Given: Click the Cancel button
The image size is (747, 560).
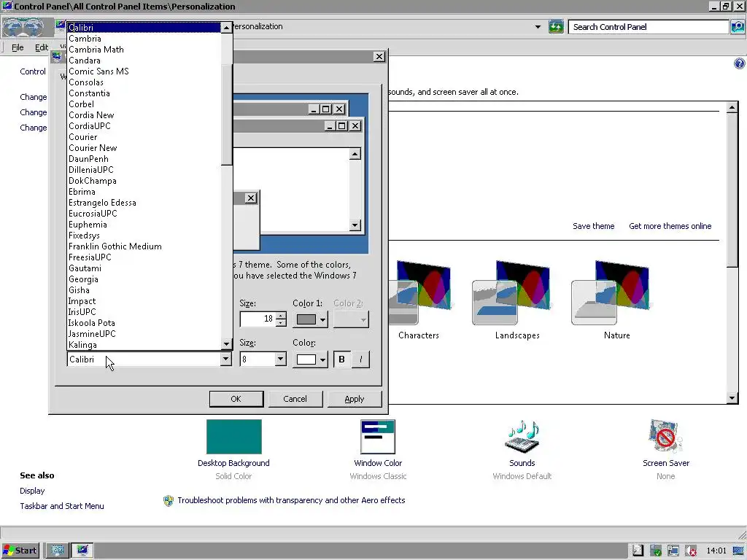Looking at the screenshot, I should (x=295, y=399).
